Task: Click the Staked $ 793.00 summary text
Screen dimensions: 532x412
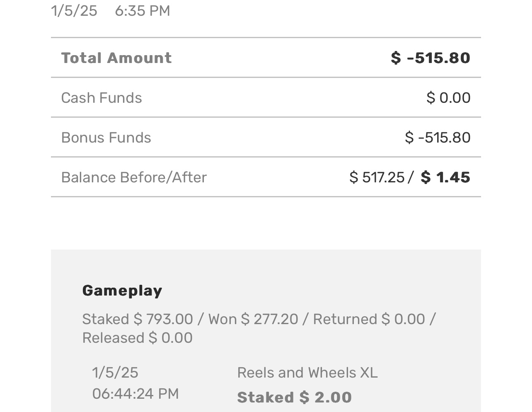Action: [x=138, y=319]
